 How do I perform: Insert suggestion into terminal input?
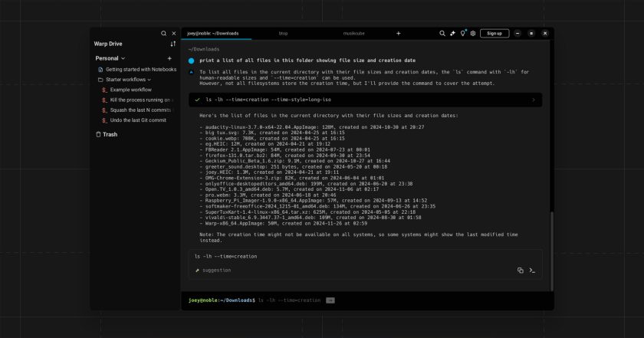click(532, 271)
